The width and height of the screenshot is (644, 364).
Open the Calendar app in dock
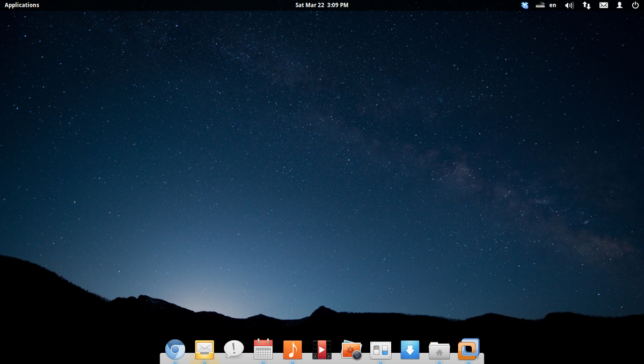point(263,349)
